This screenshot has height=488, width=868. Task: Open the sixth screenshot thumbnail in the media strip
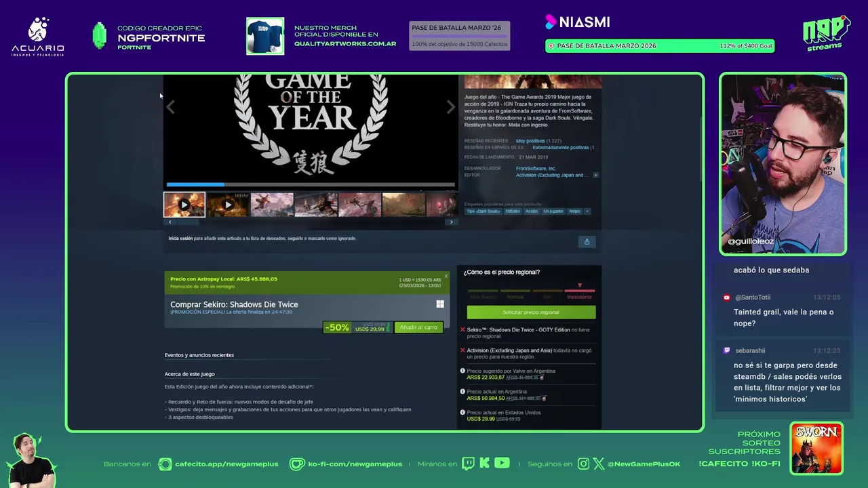[x=403, y=205]
